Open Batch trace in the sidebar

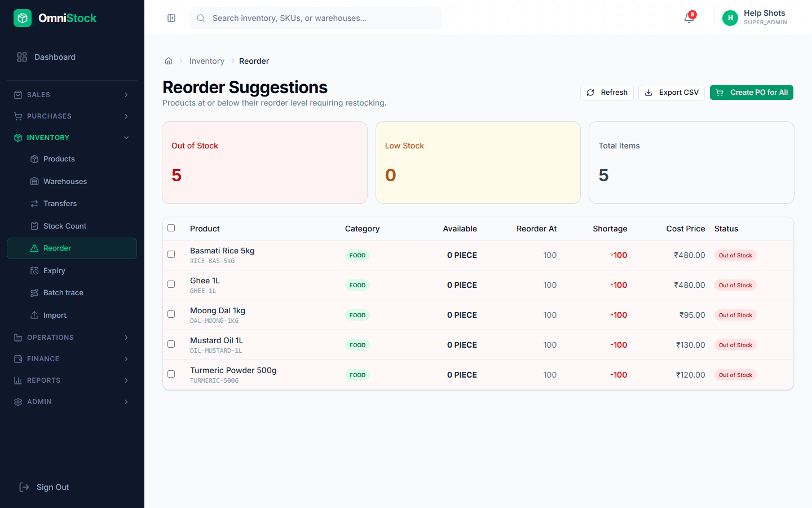[72, 293]
